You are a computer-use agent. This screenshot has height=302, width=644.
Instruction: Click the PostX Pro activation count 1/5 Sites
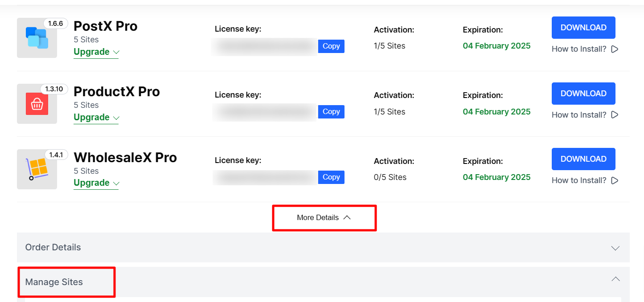coord(390,46)
